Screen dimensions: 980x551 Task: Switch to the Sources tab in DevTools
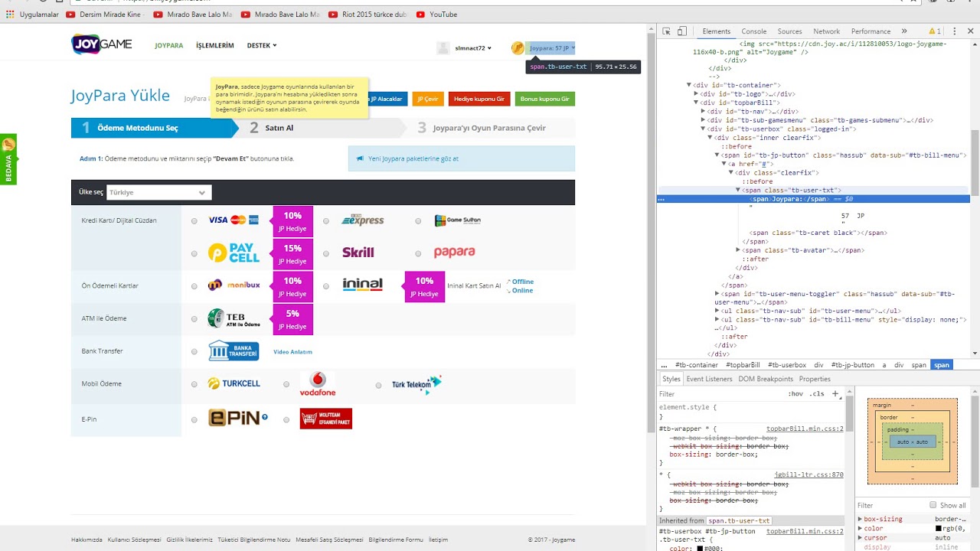coord(789,31)
